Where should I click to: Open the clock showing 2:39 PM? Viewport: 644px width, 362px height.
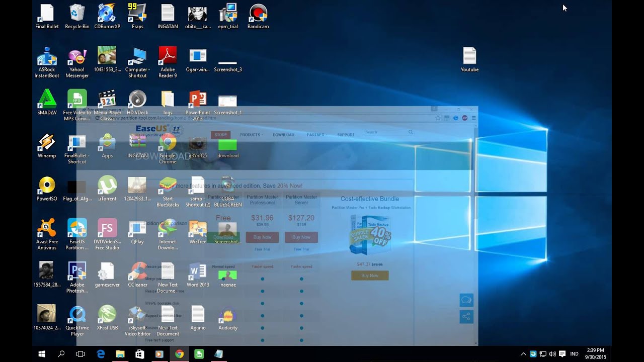click(x=596, y=354)
